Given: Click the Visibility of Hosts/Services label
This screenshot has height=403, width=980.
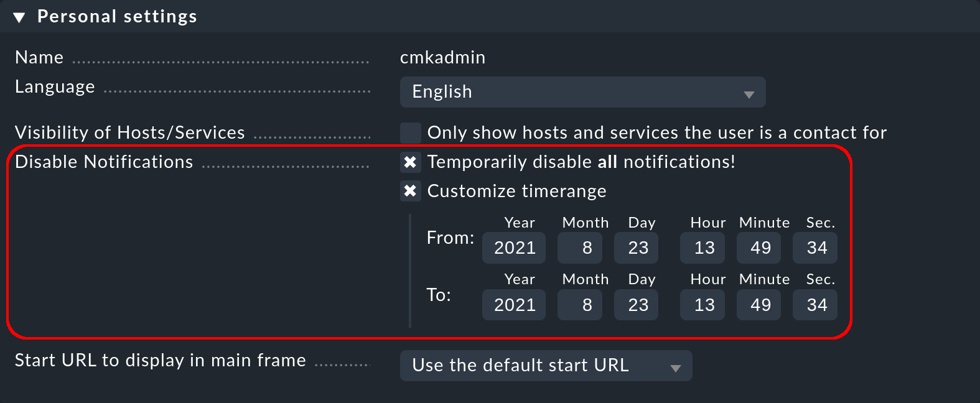Looking at the screenshot, I should [130, 132].
